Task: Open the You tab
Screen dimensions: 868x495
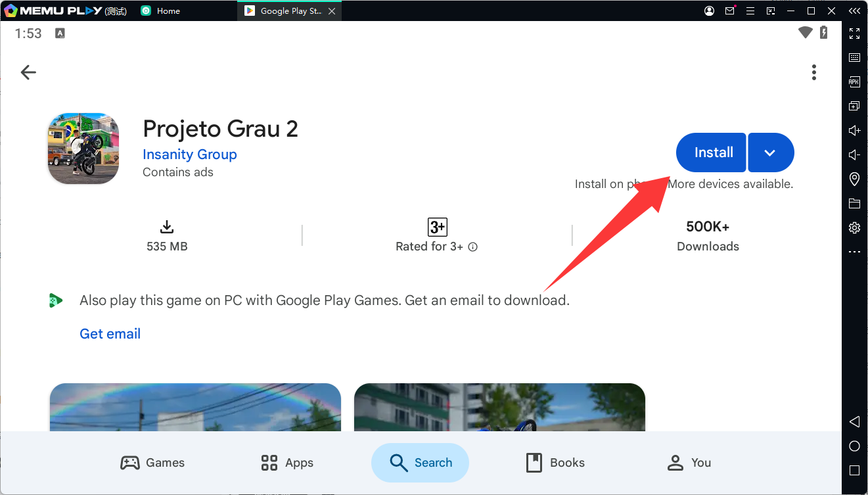Action: point(689,463)
